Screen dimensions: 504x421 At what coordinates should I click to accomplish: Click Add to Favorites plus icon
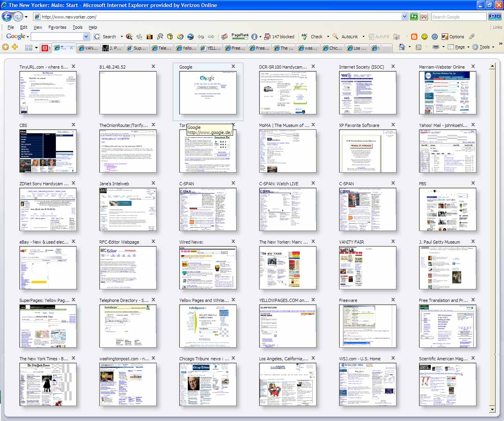point(15,47)
